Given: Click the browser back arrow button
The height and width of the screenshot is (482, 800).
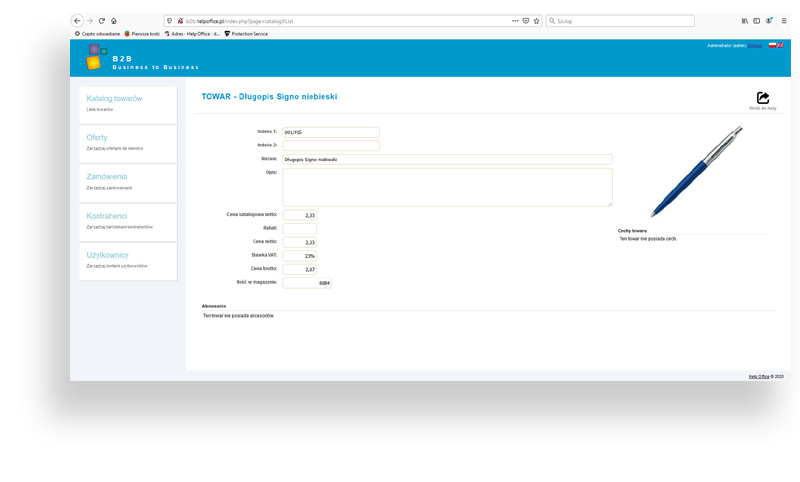Looking at the screenshot, I should point(77,21).
